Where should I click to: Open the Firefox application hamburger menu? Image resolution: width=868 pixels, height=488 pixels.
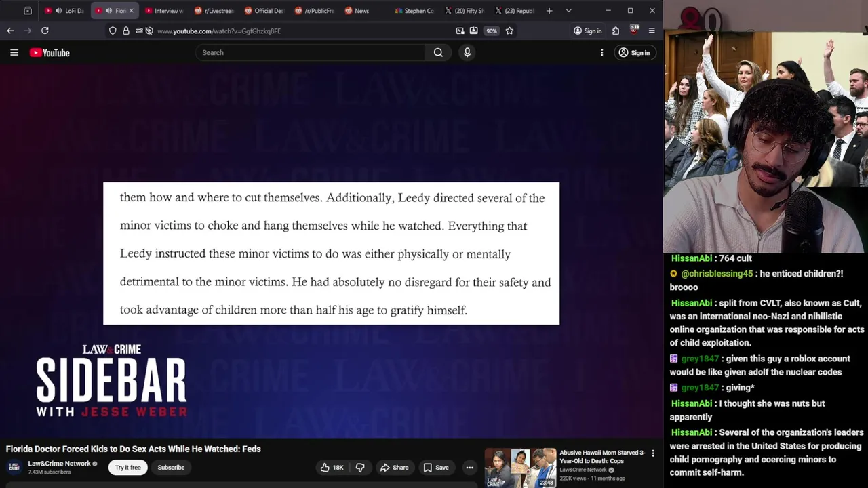[x=652, y=30]
